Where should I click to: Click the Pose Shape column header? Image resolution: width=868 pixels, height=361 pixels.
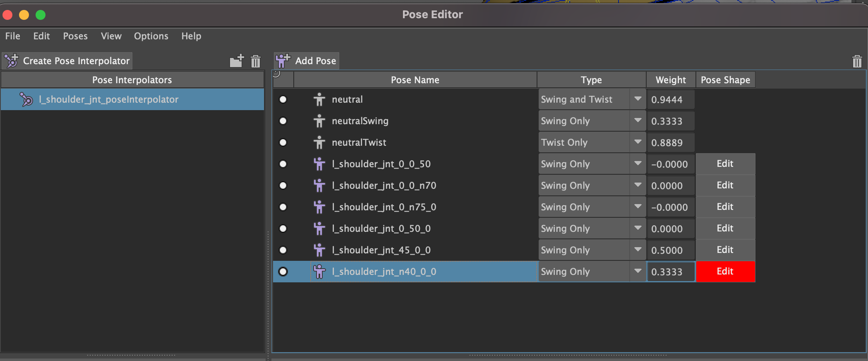(x=725, y=80)
